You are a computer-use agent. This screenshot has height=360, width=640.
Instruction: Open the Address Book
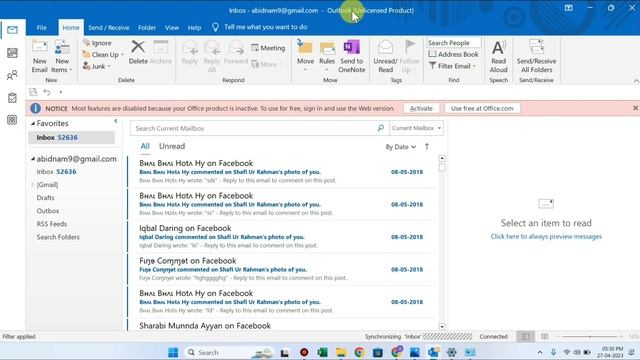pyautogui.click(x=453, y=54)
